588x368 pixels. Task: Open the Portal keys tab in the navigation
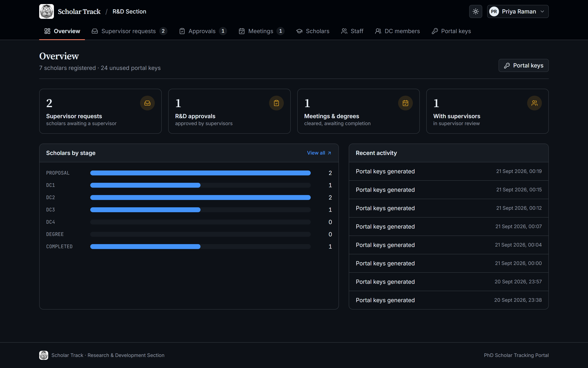point(451,31)
